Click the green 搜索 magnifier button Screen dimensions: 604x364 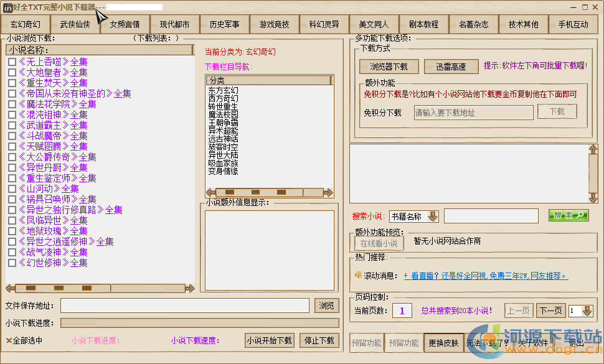[568, 215]
